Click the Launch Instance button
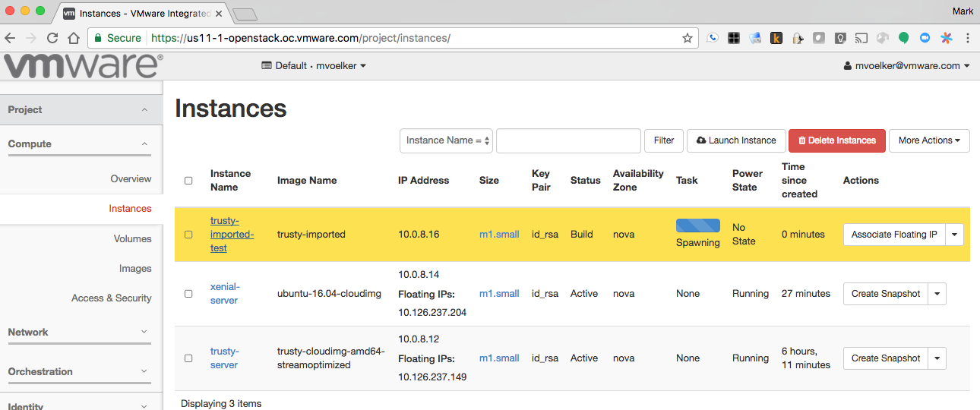Viewport: 980px width, 410px height. (736, 140)
